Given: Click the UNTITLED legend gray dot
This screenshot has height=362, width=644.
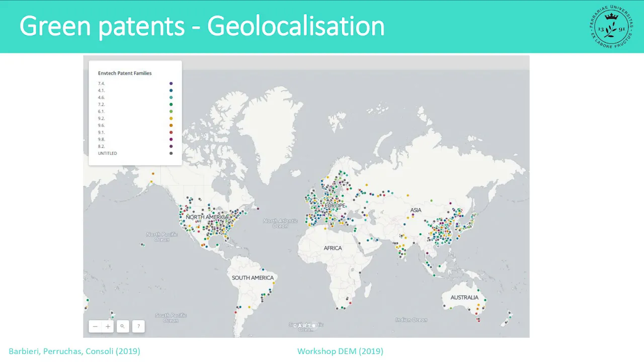Looking at the screenshot, I should (x=171, y=153).
